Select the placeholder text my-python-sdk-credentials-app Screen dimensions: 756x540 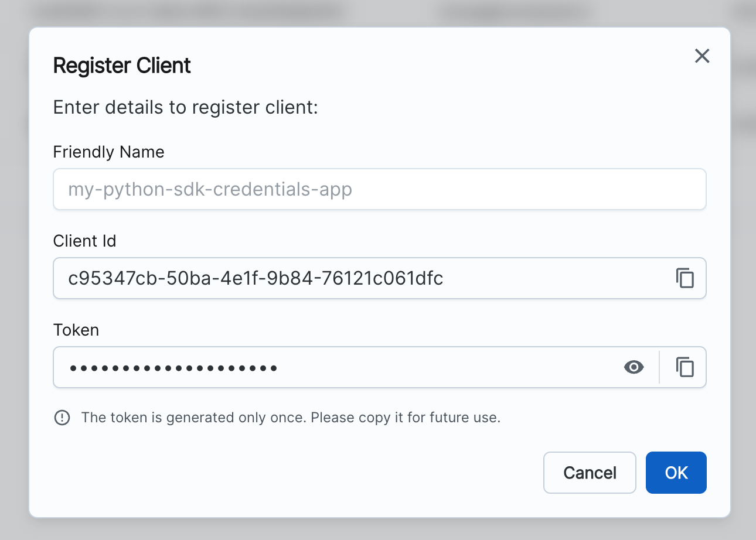[x=210, y=189]
